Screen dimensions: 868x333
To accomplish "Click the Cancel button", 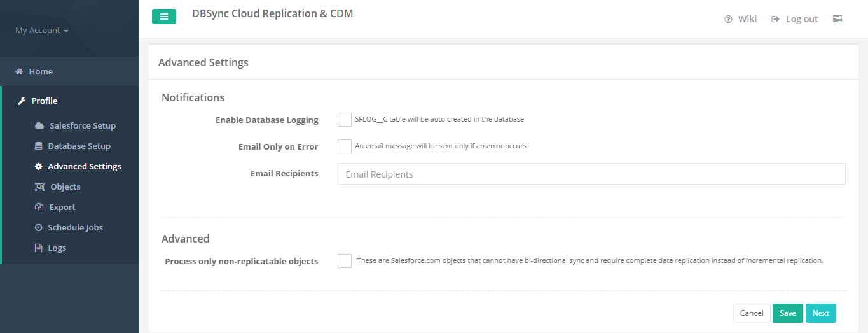I will (x=752, y=313).
